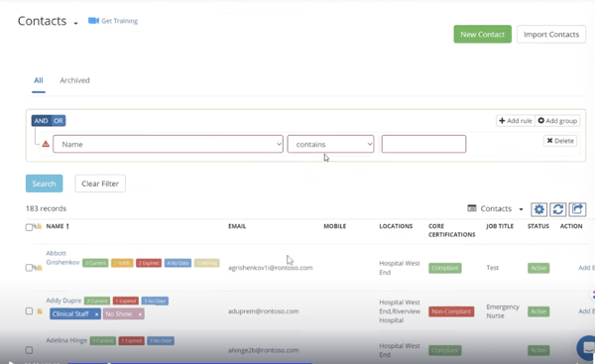Click the '3 No Date' badge for Addy Dupre

[155, 301]
